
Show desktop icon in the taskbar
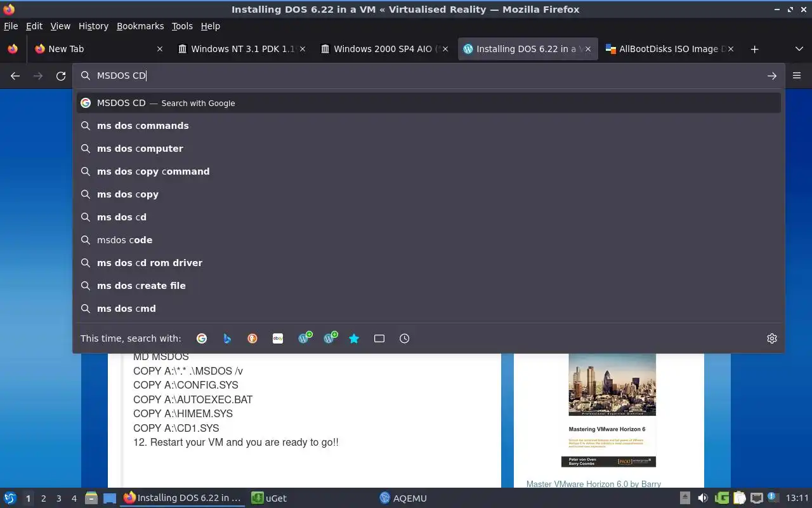(110, 498)
